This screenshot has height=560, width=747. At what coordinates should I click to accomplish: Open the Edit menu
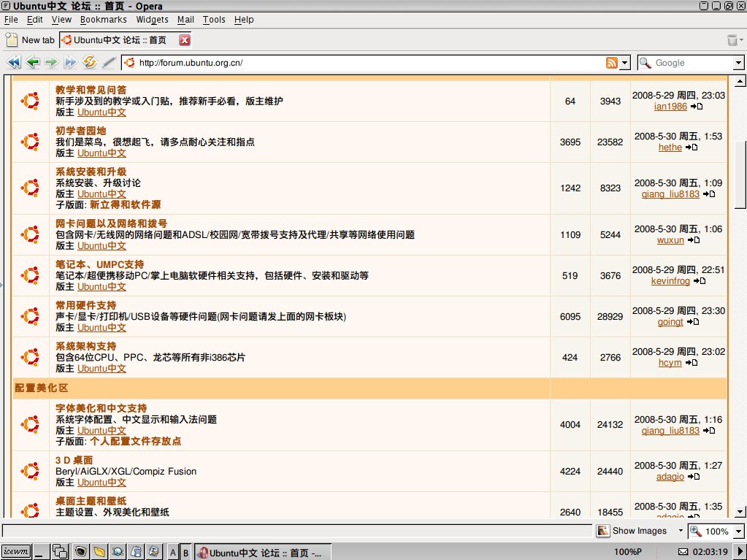click(x=35, y=20)
